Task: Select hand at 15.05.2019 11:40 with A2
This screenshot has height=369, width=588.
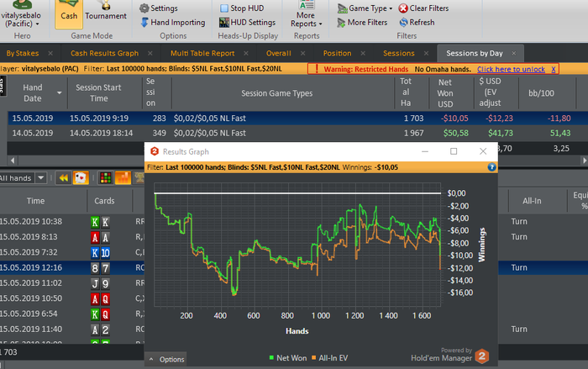Action: [72, 329]
